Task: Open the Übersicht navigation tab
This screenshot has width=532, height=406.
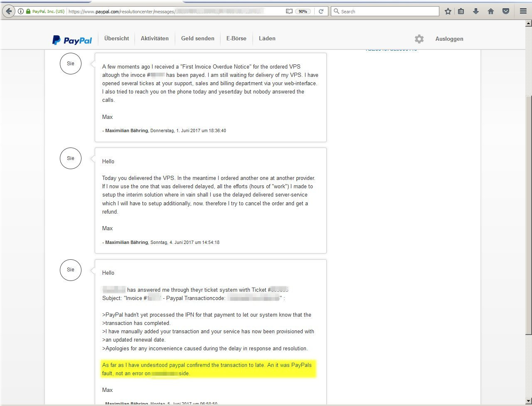Action: pyautogui.click(x=116, y=39)
